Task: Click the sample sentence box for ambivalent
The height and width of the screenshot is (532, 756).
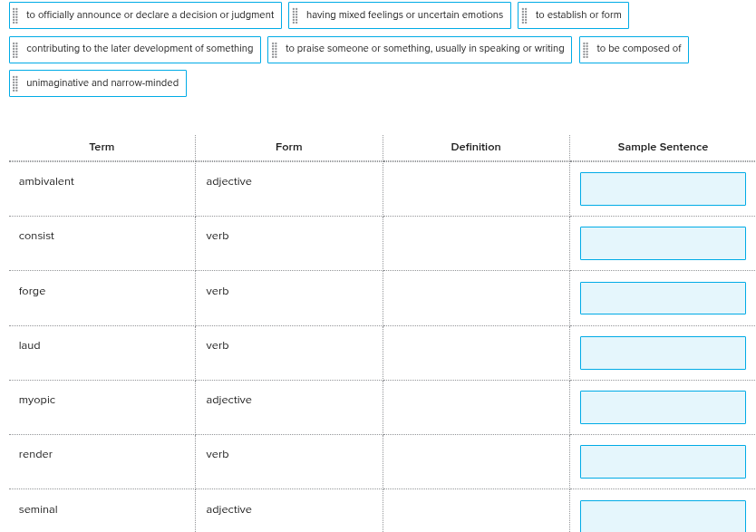Action: pyautogui.click(x=663, y=189)
